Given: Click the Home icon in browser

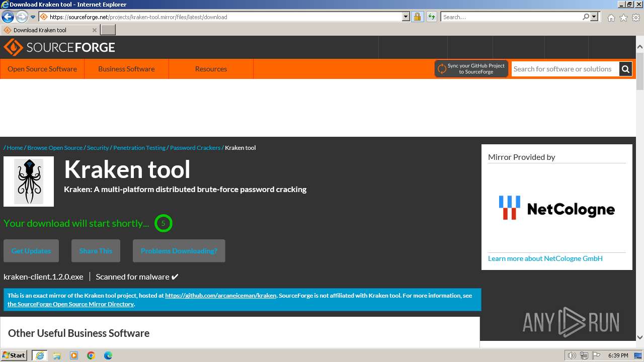Looking at the screenshot, I should 611,18.
